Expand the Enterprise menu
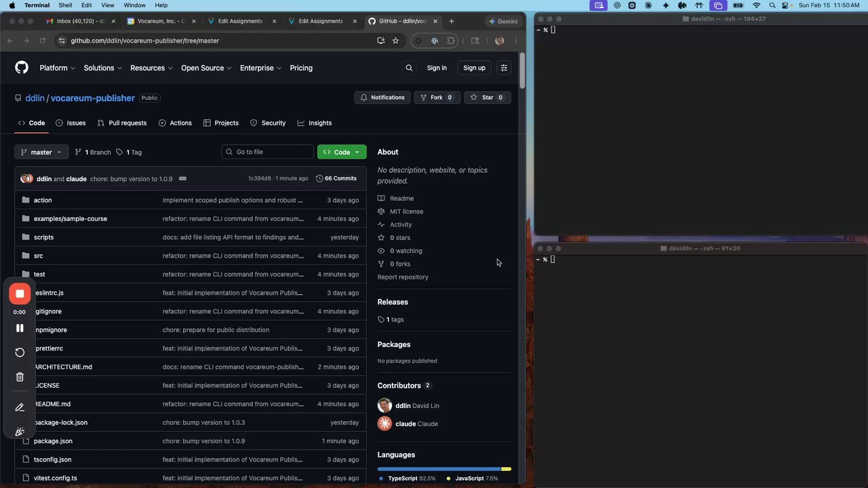 point(260,68)
